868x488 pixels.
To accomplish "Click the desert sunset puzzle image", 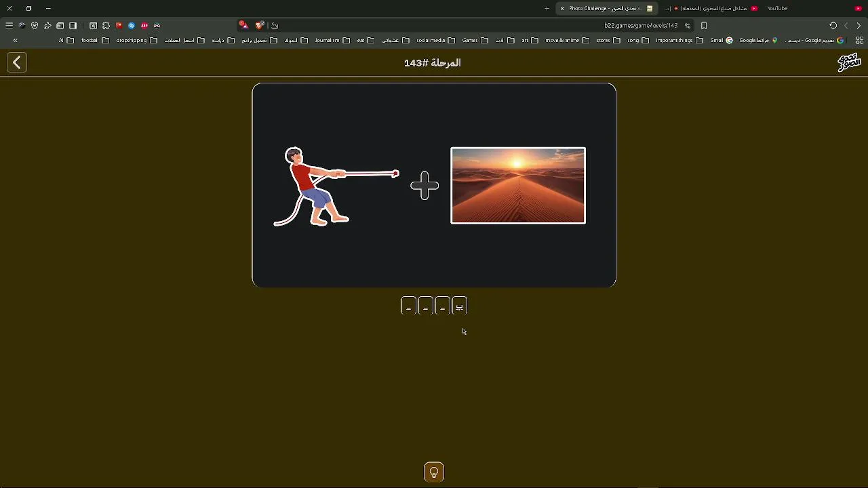I will coord(518,186).
